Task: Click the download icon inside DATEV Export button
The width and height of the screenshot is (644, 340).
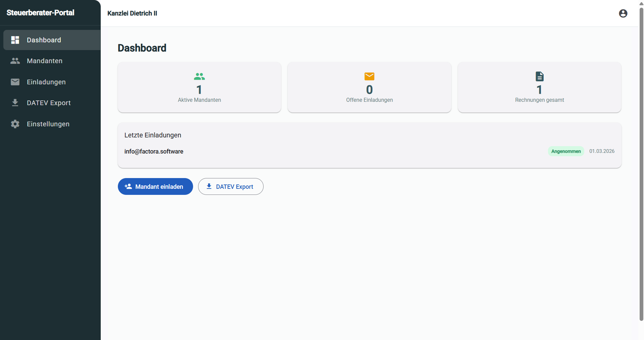Action: pyautogui.click(x=209, y=186)
